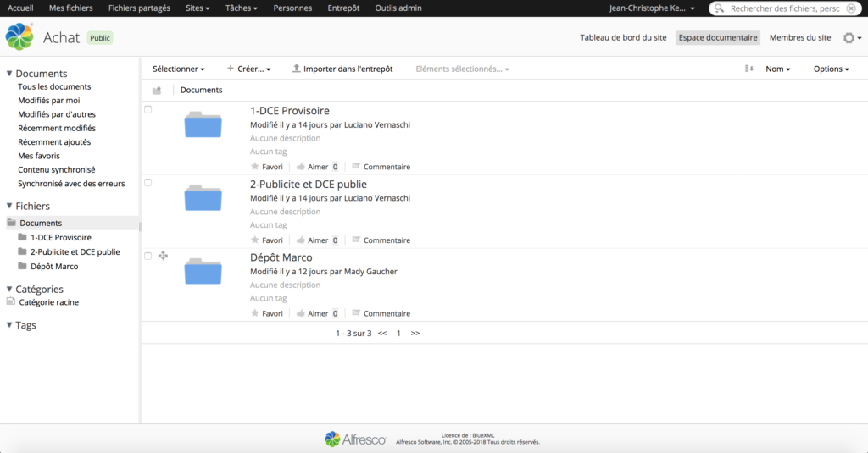Viewport: 868px width, 453px height.
Task: Open the Sélectionner dropdown
Action: click(x=179, y=69)
